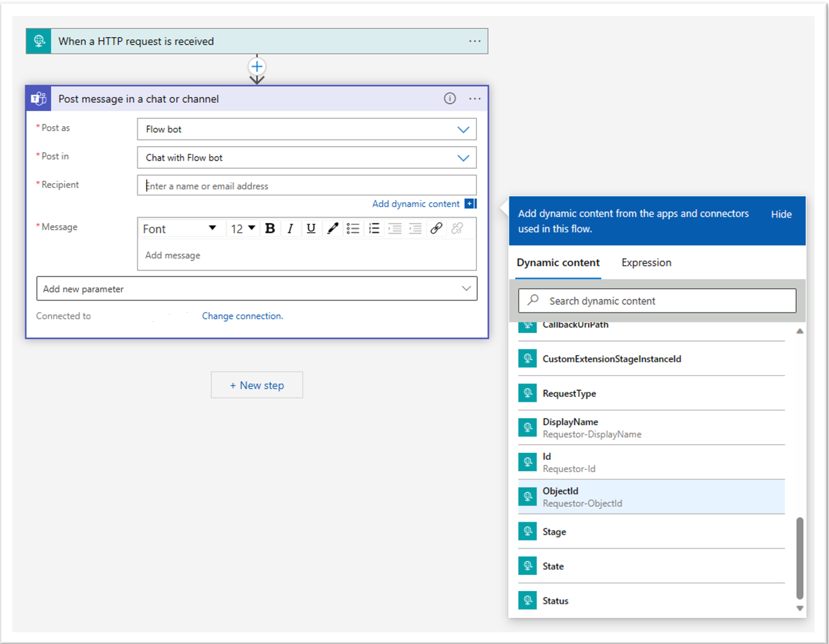Screen dimensions: 829x644
Task: Click the info icon on Teams action
Action: click(x=449, y=99)
